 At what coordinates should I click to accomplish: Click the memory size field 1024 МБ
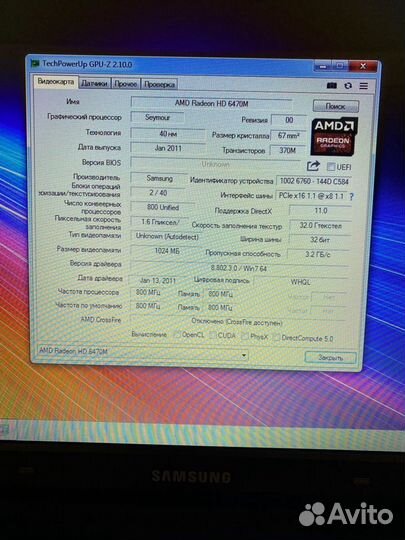[166, 251]
